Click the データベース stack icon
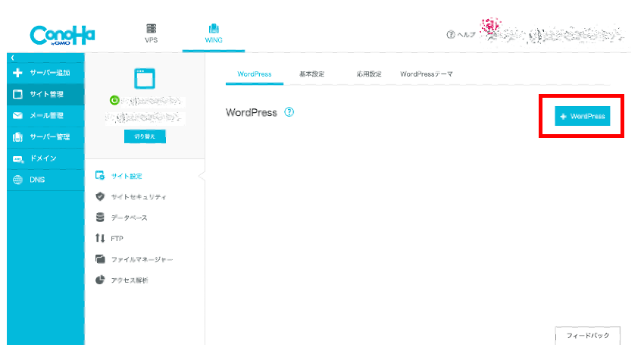 (x=100, y=218)
